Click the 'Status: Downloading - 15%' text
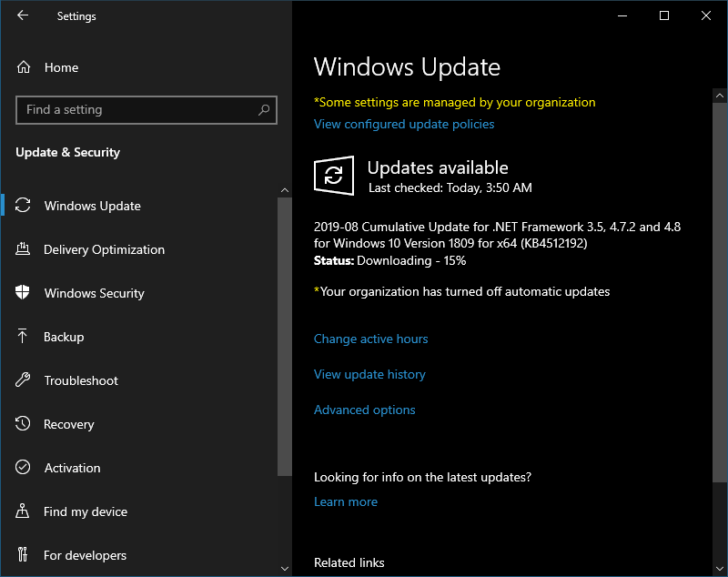 (390, 261)
